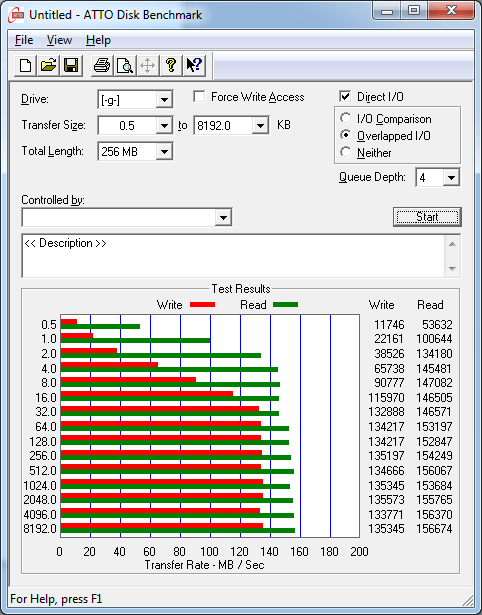This screenshot has height=615, width=482.
Task: Open the maximum Transfer Size 8192.0 dropdown
Action: [260, 126]
